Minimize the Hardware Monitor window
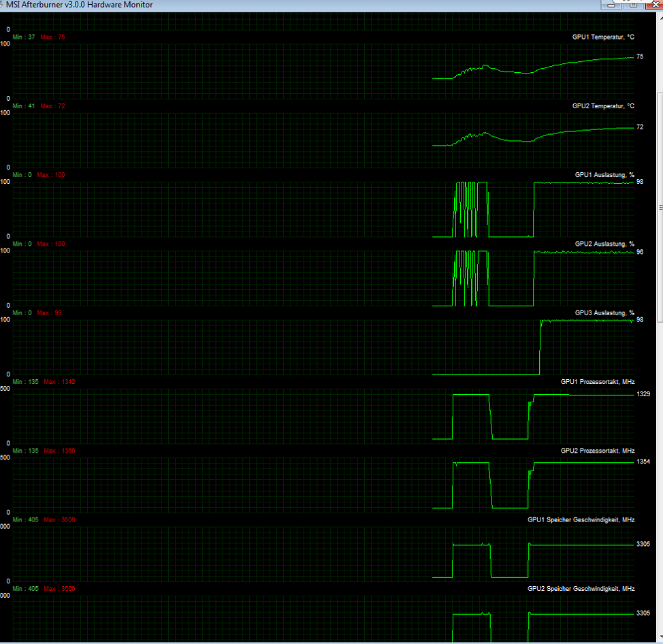Viewport: 663px width, 644px height. click(612, 4)
